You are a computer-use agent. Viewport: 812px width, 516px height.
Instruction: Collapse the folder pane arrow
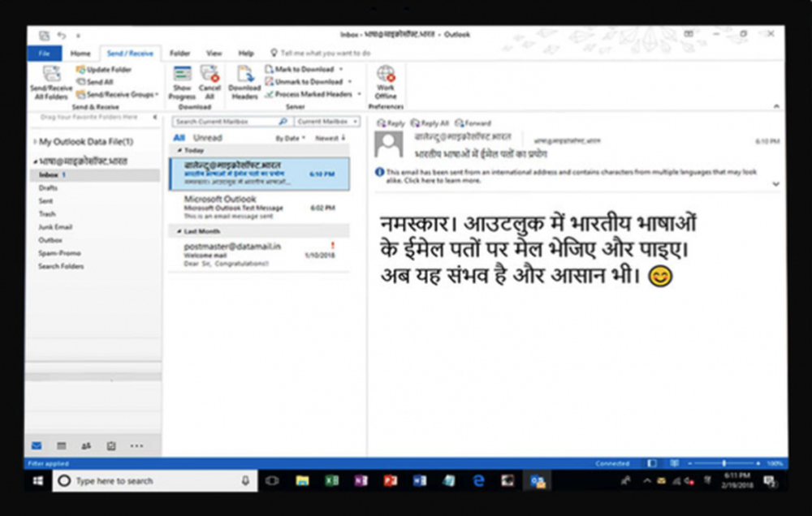pos(155,118)
